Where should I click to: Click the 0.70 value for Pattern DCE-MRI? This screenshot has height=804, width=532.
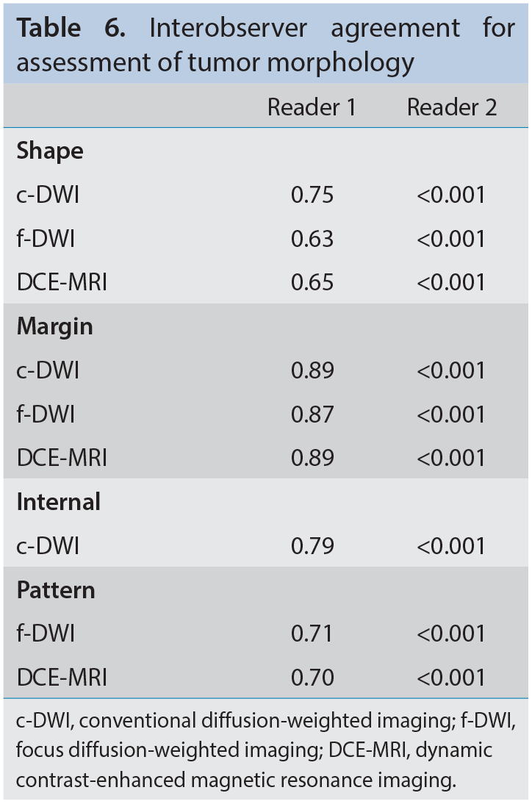click(312, 678)
